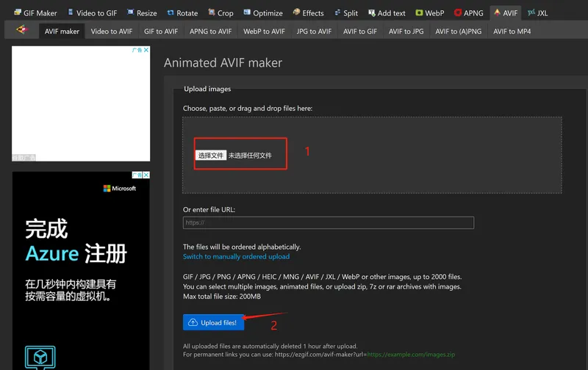Screen dimensions: 588x370
Task: Click the choose file button
Action: [x=210, y=156]
